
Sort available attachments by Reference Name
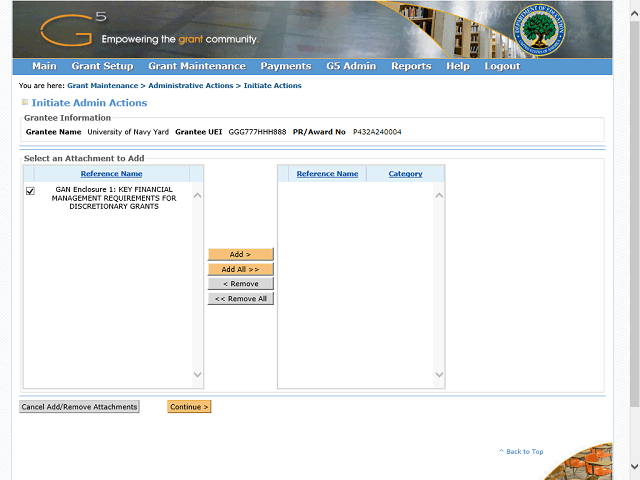pyautogui.click(x=111, y=173)
